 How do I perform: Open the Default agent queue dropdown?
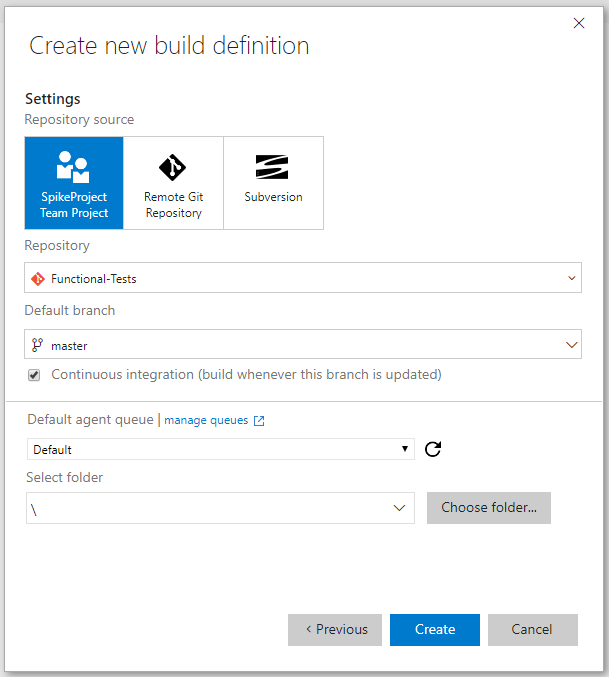(x=220, y=449)
